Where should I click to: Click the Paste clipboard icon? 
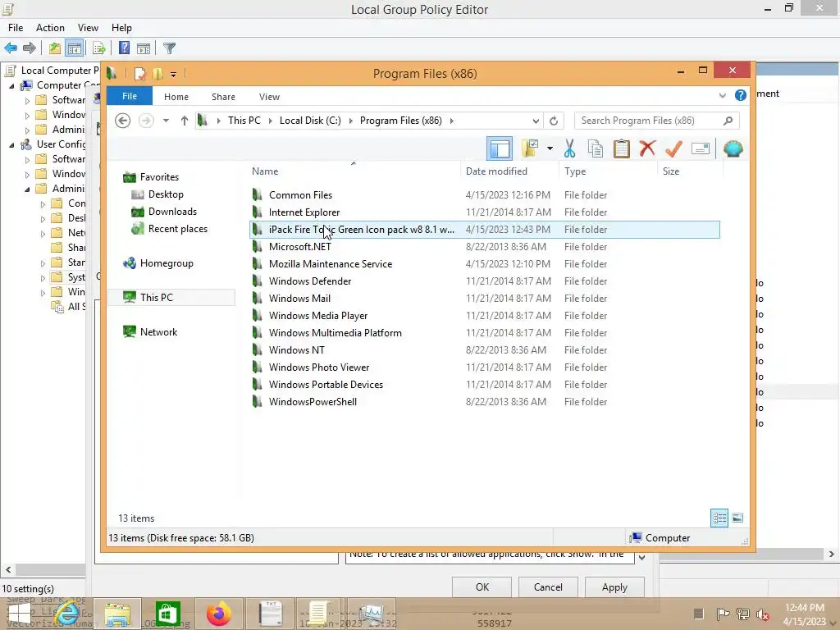tap(622, 148)
